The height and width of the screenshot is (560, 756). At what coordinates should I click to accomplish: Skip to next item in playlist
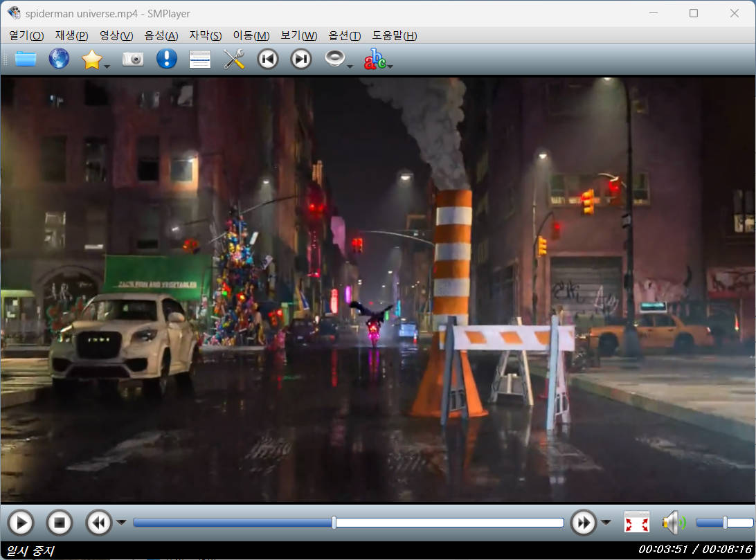301,60
